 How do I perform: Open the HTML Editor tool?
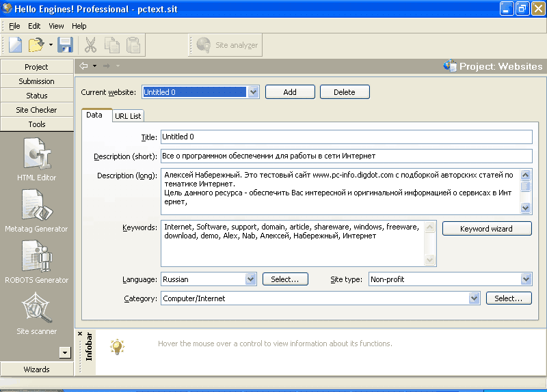[x=37, y=159]
